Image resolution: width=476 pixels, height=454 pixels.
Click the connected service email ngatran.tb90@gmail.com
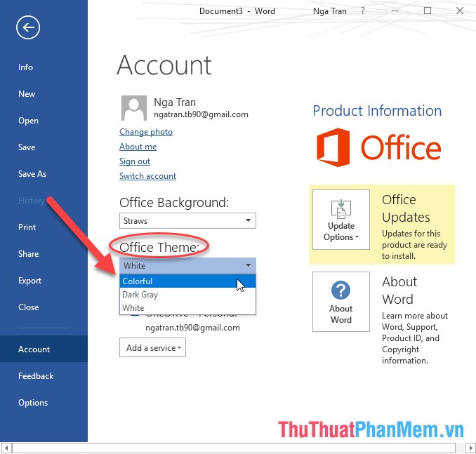pos(192,328)
